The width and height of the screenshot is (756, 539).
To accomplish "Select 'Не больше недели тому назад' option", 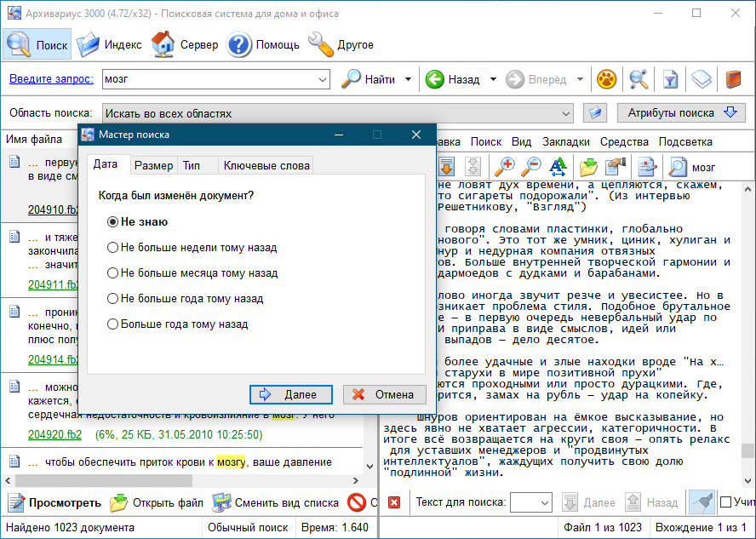I will click(112, 248).
